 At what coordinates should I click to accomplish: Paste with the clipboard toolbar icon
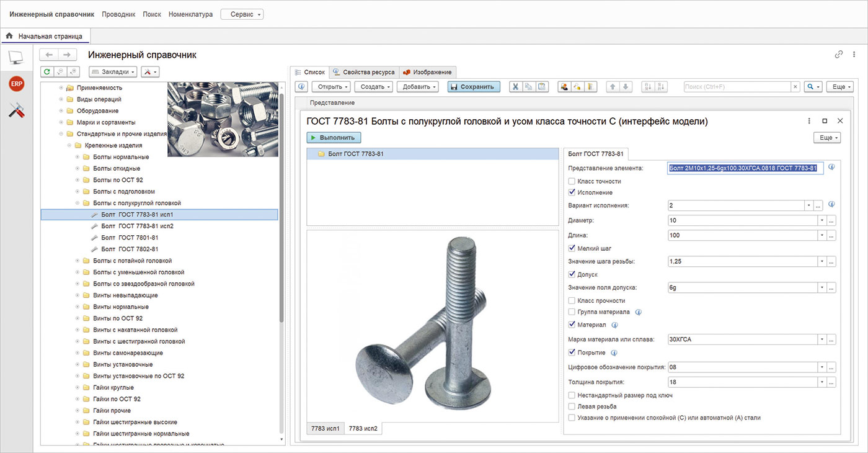pyautogui.click(x=542, y=87)
